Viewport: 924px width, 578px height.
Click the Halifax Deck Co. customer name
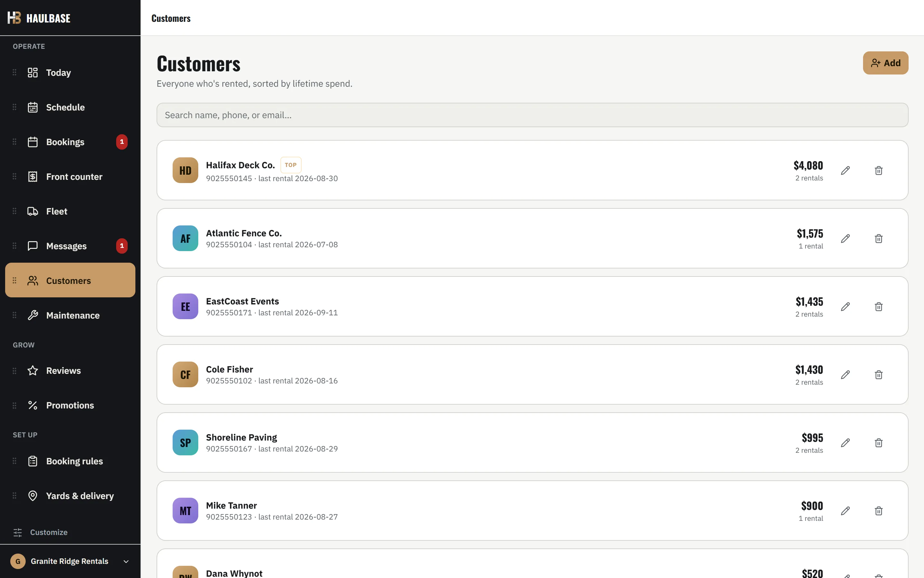click(x=240, y=165)
